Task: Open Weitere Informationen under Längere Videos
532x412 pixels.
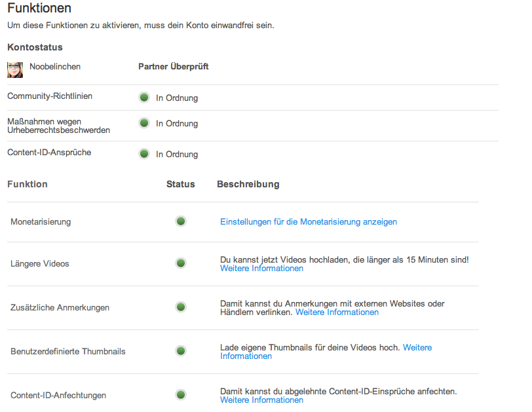Action: (261, 269)
